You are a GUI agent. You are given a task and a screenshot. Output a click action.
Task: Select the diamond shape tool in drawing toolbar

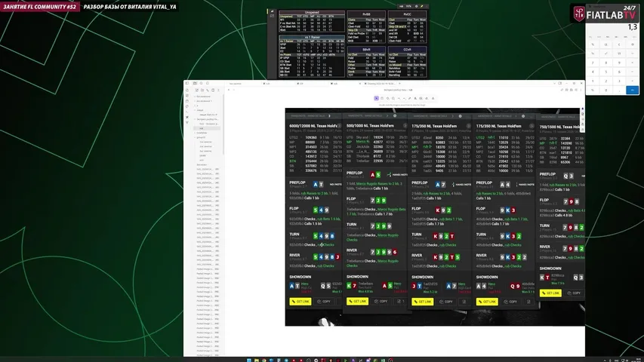pos(388,98)
